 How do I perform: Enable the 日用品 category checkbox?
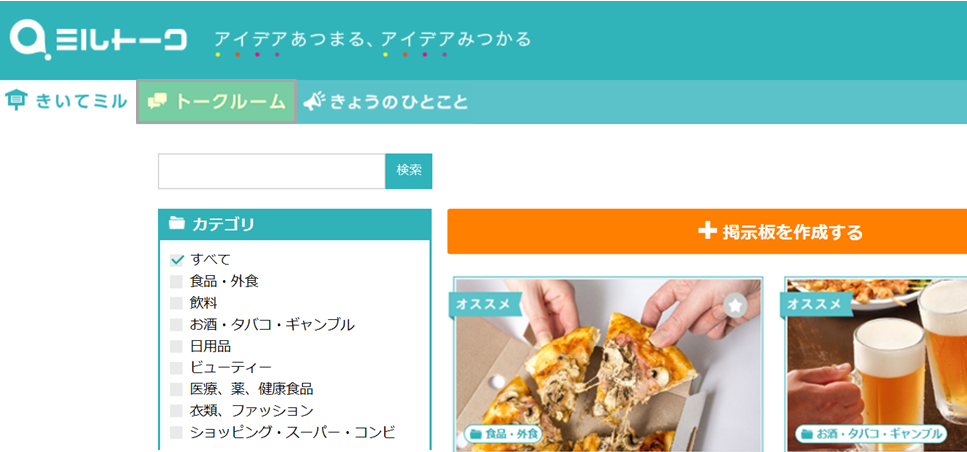[x=176, y=347]
